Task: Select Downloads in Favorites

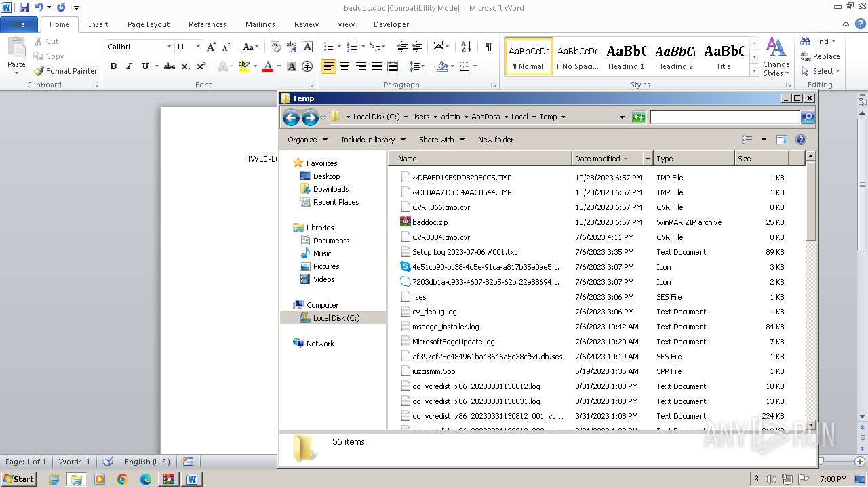Action: coord(331,189)
